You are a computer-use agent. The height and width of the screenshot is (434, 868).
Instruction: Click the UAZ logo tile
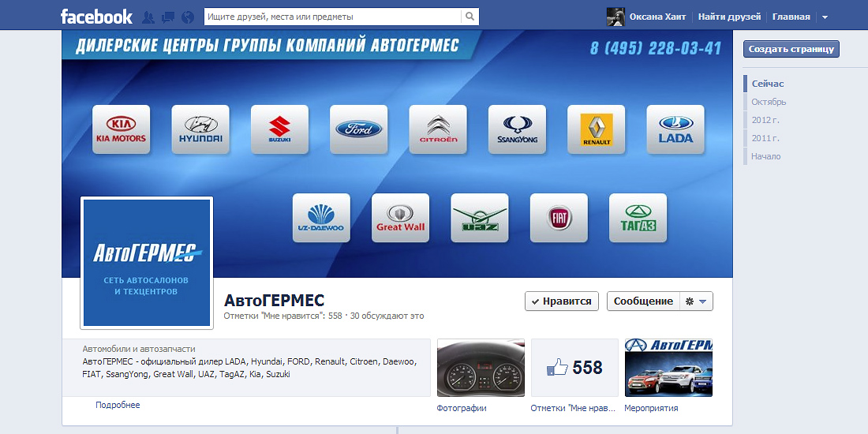(480, 218)
